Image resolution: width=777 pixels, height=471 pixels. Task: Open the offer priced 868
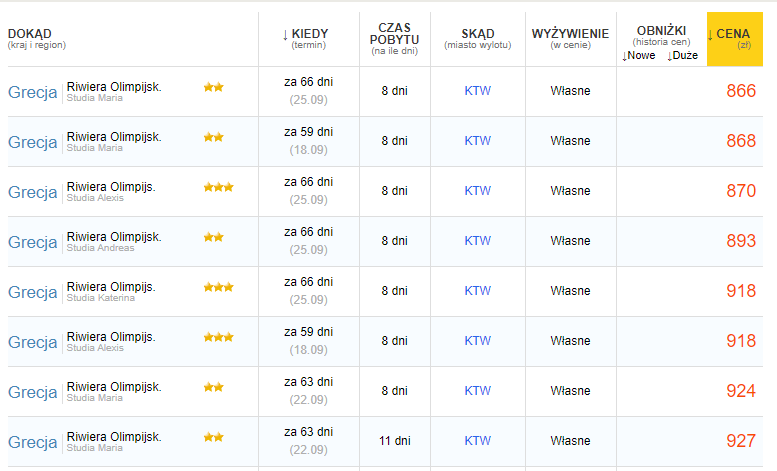tap(741, 141)
